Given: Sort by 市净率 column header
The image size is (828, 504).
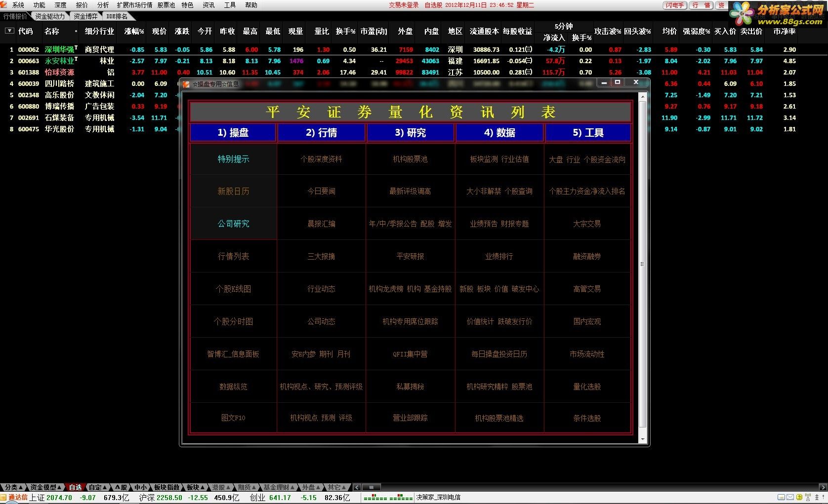Looking at the screenshot, I should [784, 31].
